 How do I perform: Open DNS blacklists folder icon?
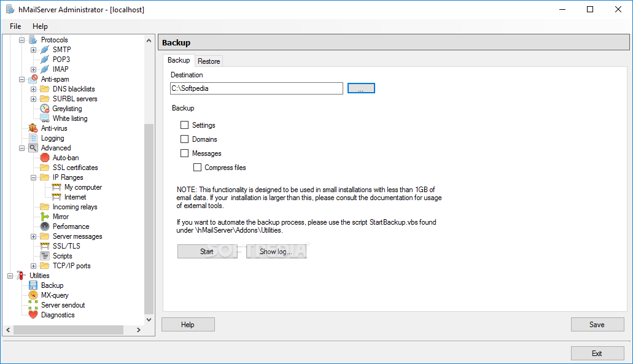pos(45,89)
